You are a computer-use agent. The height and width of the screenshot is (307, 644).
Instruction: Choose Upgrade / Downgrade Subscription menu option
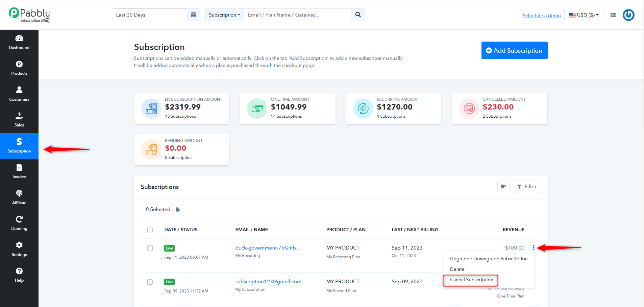click(x=489, y=259)
